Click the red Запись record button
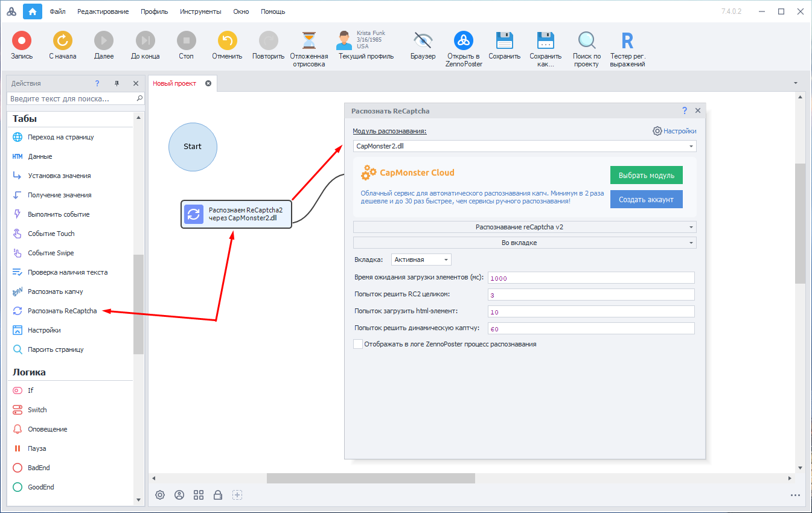The image size is (812, 513). 22,41
